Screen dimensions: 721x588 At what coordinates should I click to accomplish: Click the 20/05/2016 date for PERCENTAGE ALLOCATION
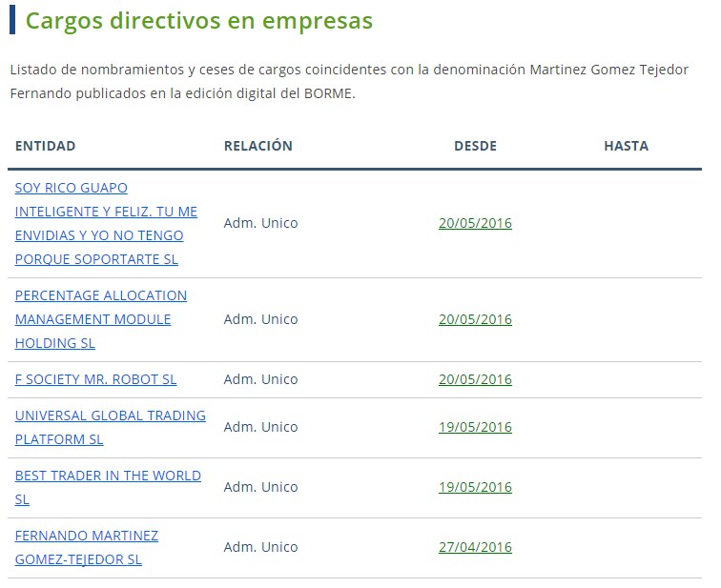[x=475, y=319]
